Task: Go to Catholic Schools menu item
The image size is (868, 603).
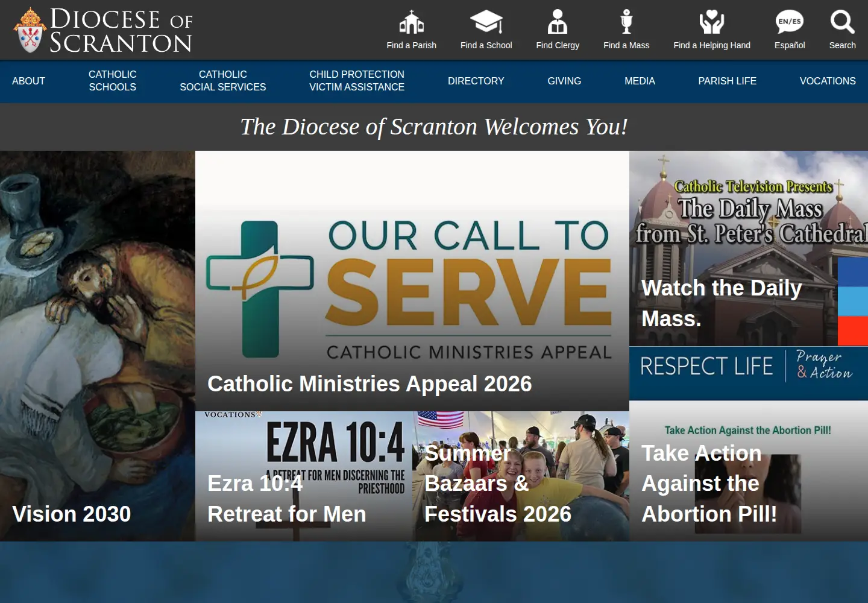Action: [113, 81]
